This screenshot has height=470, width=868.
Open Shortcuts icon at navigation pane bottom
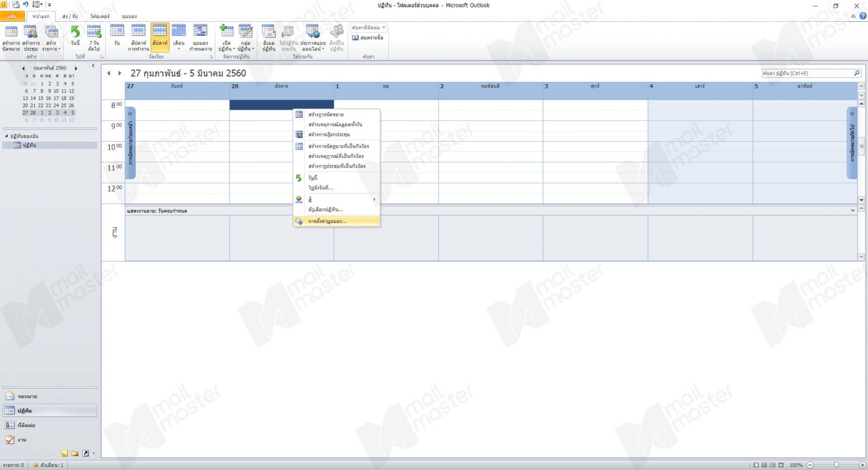(85, 453)
